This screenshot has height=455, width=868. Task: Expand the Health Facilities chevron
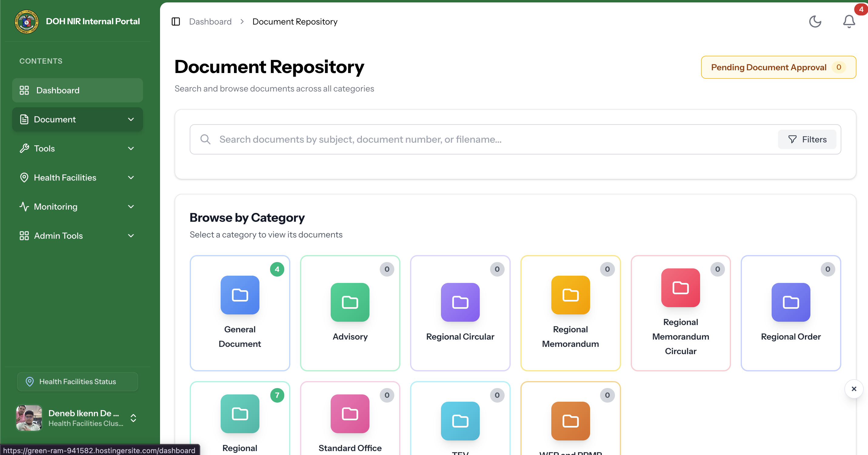pyautogui.click(x=131, y=178)
